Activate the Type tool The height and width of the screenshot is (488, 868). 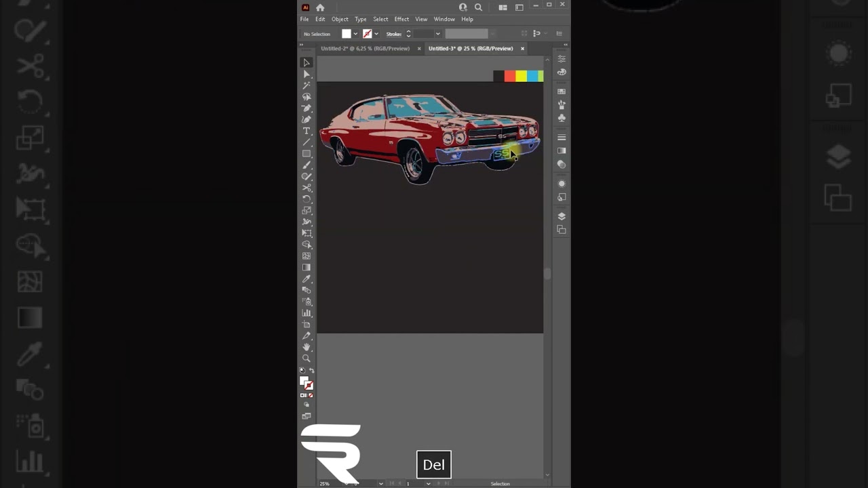307,131
